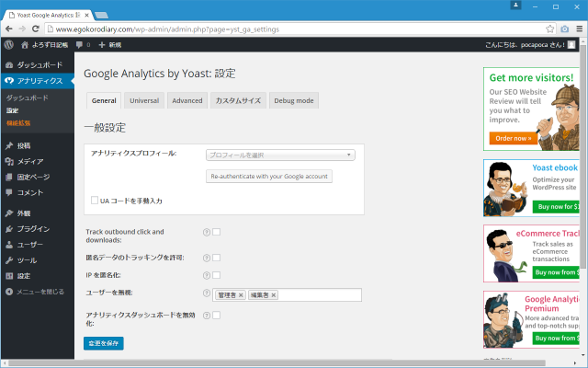Switch to the カスタムサイズ tab
This screenshot has height=368, width=588.
click(x=238, y=100)
